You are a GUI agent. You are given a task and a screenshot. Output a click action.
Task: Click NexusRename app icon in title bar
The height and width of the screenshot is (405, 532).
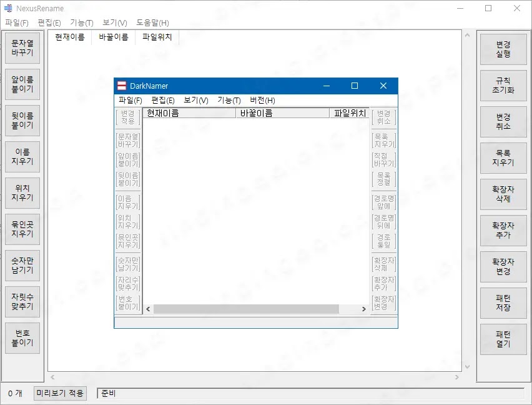click(x=8, y=8)
